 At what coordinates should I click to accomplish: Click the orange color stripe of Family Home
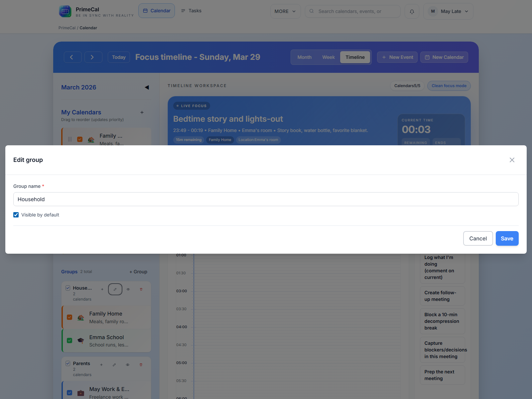(63, 317)
